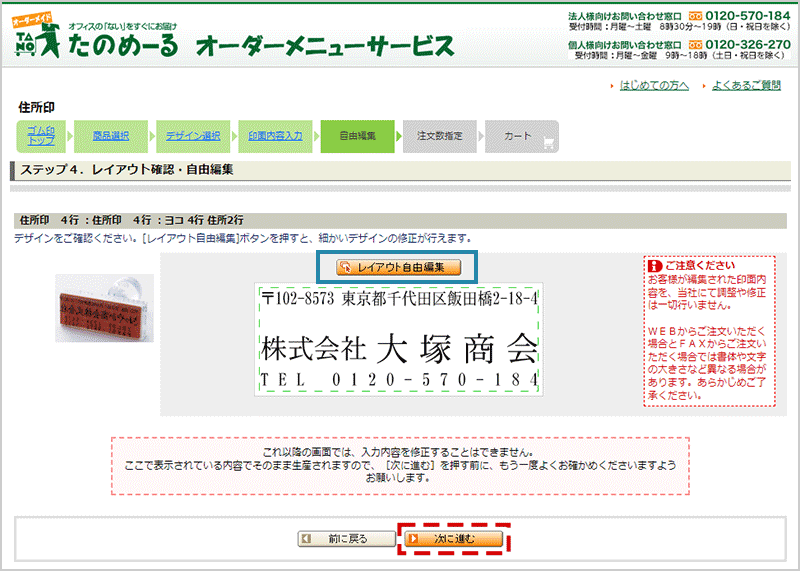The width and height of the screenshot is (800, 571).
Task: Click the これ以降の画面では warning text
Action: click(400, 465)
